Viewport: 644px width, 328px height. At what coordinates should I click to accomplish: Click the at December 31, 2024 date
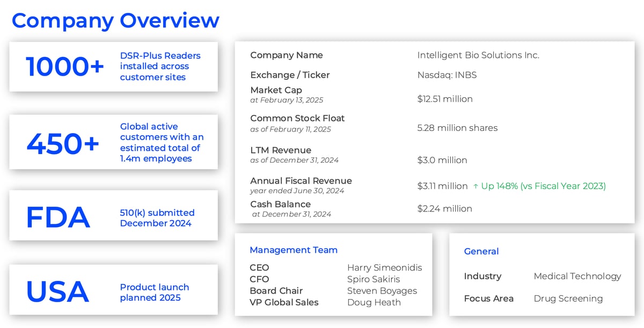click(x=292, y=214)
